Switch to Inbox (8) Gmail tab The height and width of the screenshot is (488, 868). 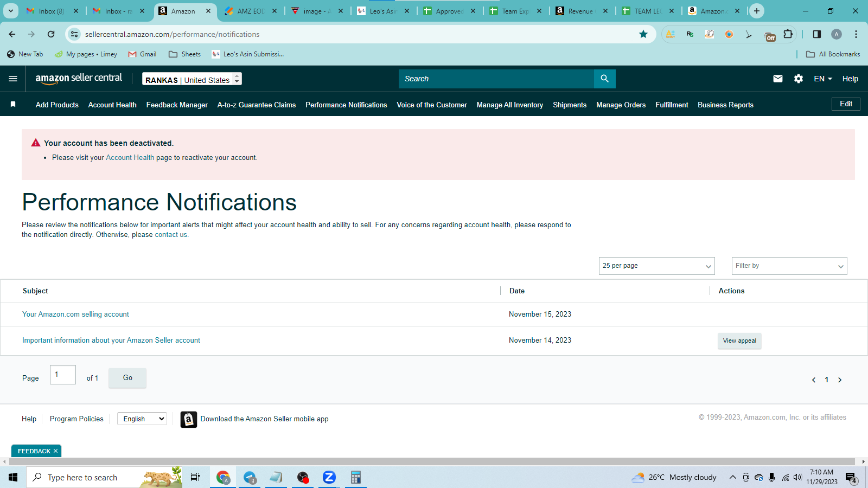pyautogui.click(x=51, y=11)
